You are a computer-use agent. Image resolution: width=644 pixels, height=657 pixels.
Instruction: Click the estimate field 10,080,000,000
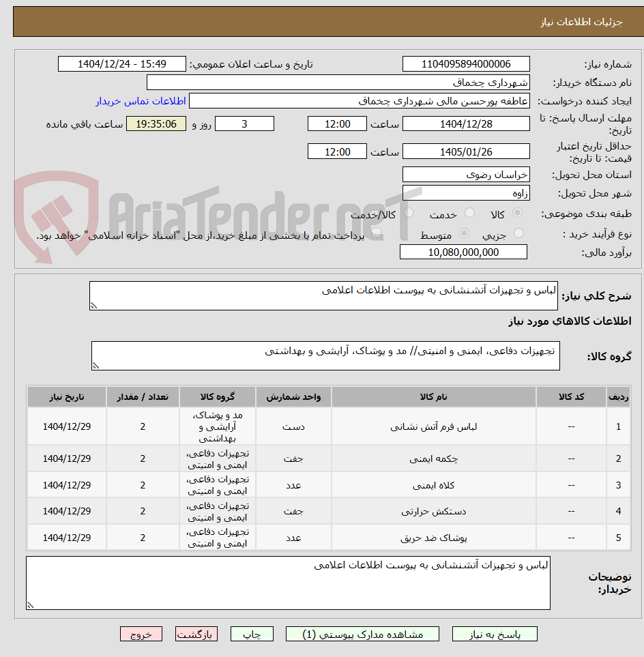[463, 252]
